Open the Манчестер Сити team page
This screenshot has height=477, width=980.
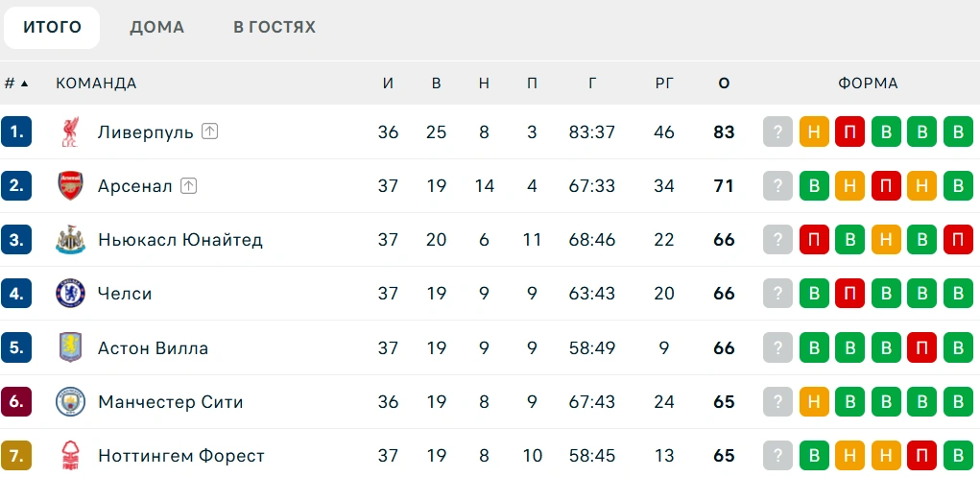[171, 401]
